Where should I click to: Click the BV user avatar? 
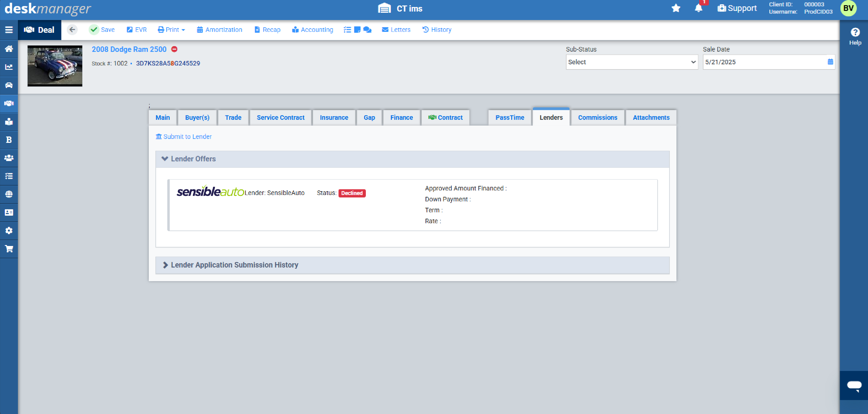pos(848,8)
